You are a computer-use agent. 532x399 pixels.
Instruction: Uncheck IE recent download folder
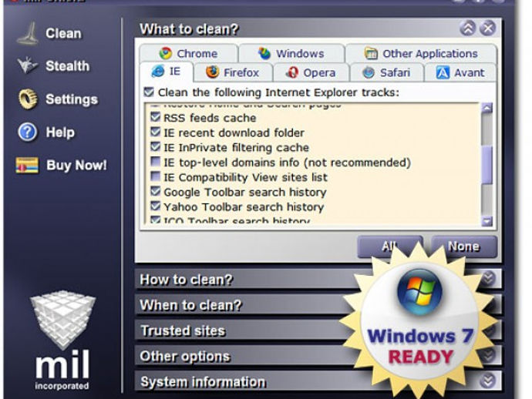click(156, 132)
